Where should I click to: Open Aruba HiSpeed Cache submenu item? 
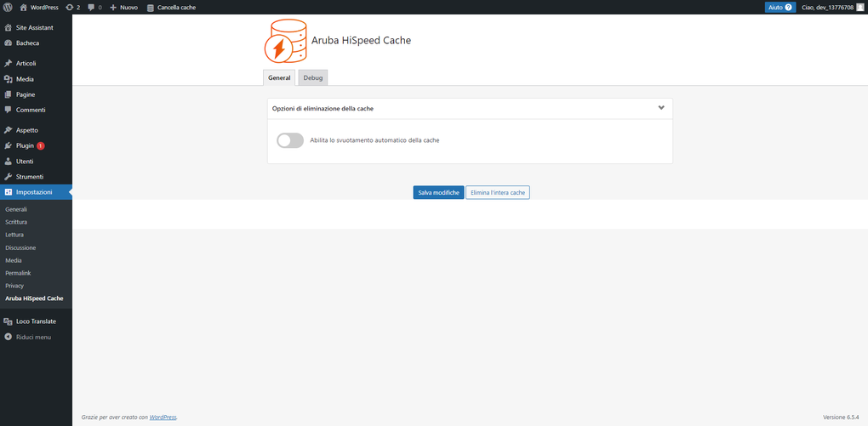point(34,298)
